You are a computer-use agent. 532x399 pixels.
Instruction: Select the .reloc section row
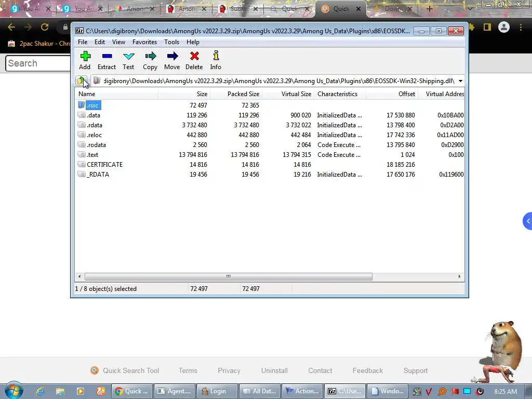pos(270,135)
